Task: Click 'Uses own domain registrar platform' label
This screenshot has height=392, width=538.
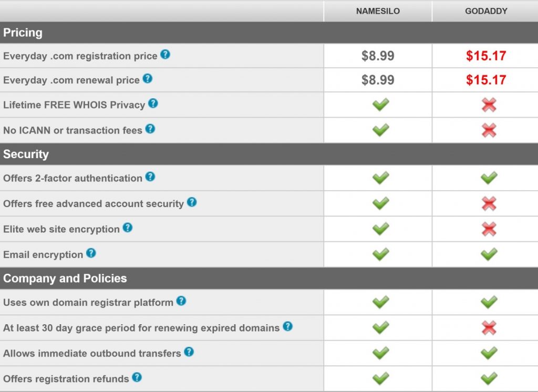Action: point(88,303)
